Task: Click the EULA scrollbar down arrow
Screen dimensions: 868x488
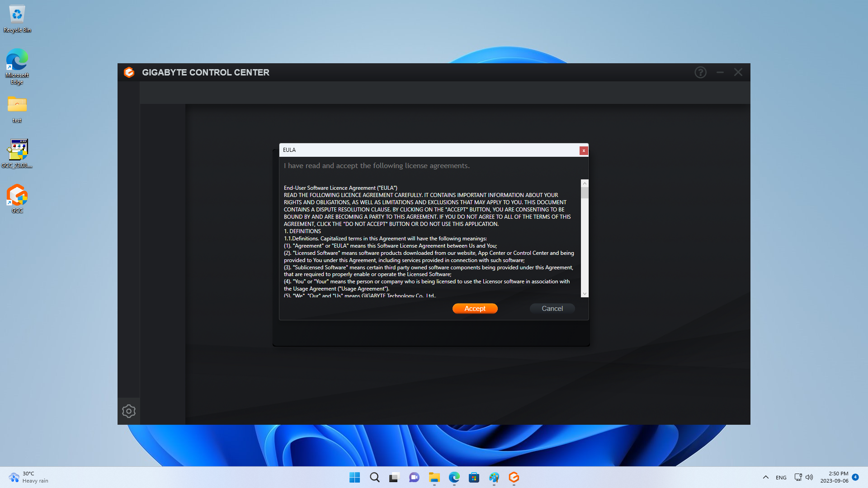Action: 585,294
